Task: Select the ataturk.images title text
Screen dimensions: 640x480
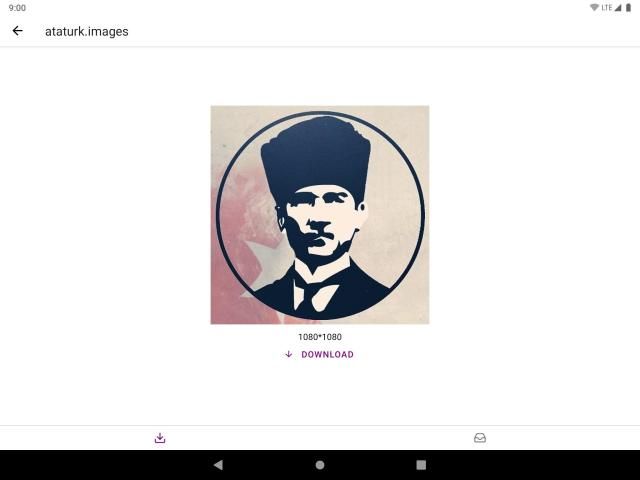Action: 87,31
